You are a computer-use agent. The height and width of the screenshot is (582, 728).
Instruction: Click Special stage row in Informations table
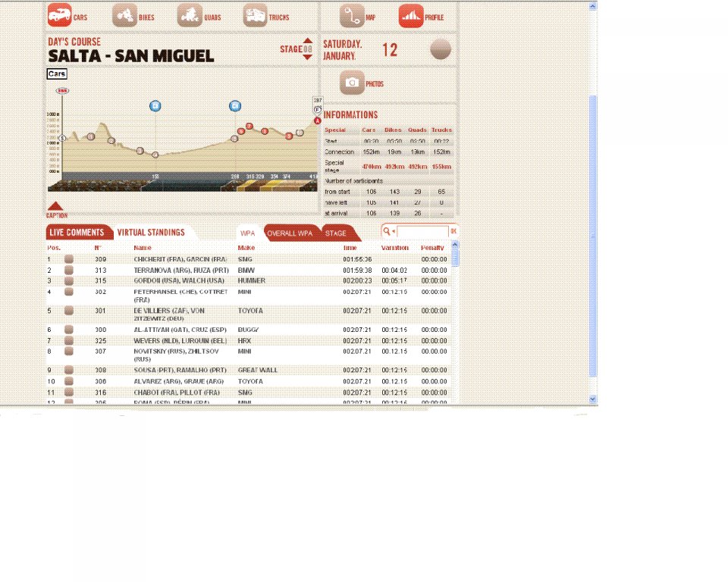[x=388, y=166]
